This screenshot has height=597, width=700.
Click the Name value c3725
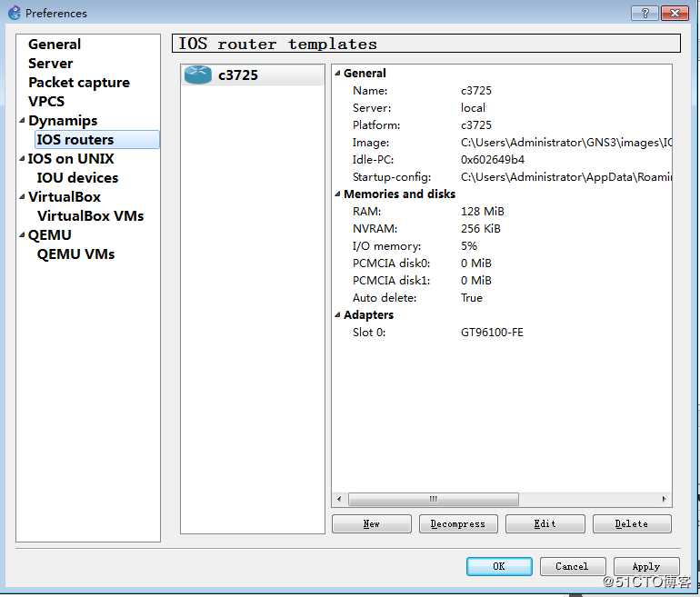click(x=475, y=91)
